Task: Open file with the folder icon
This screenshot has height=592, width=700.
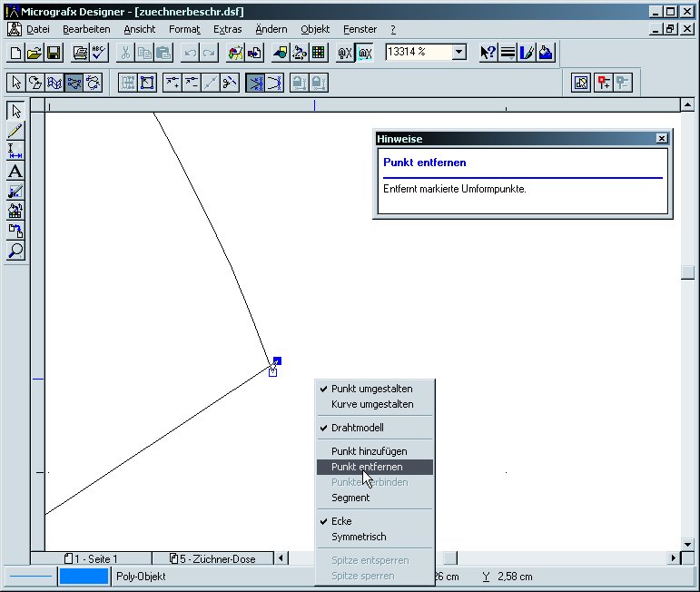Action: click(x=35, y=53)
